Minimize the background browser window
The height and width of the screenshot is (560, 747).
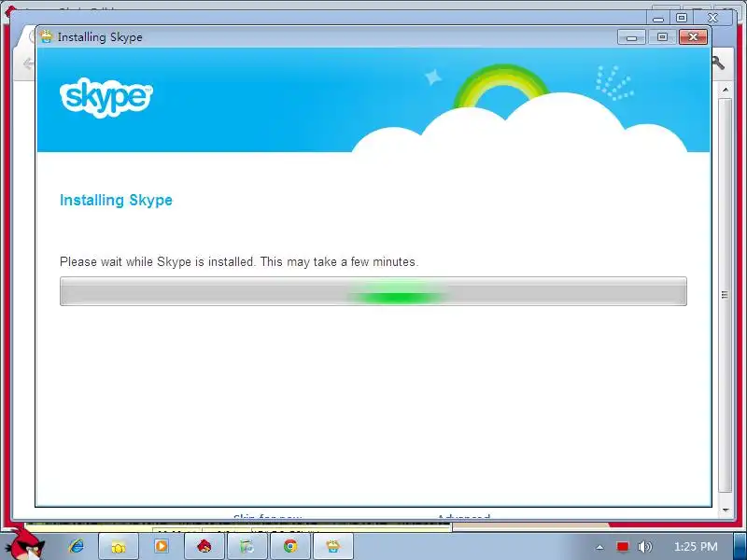click(658, 19)
